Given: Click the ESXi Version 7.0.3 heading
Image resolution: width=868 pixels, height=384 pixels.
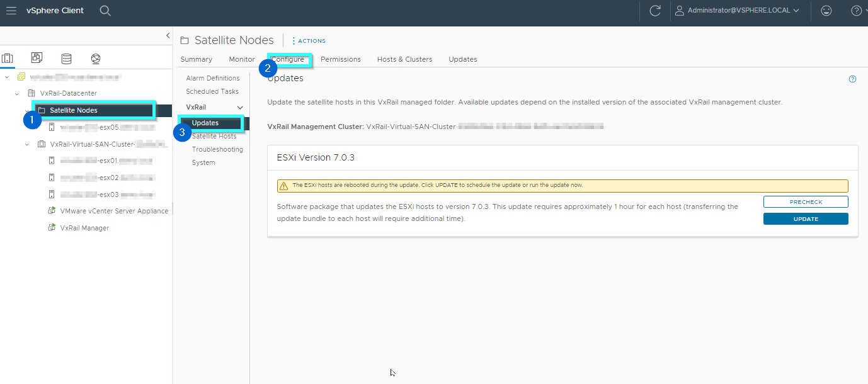Looking at the screenshot, I should coord(316,157).
